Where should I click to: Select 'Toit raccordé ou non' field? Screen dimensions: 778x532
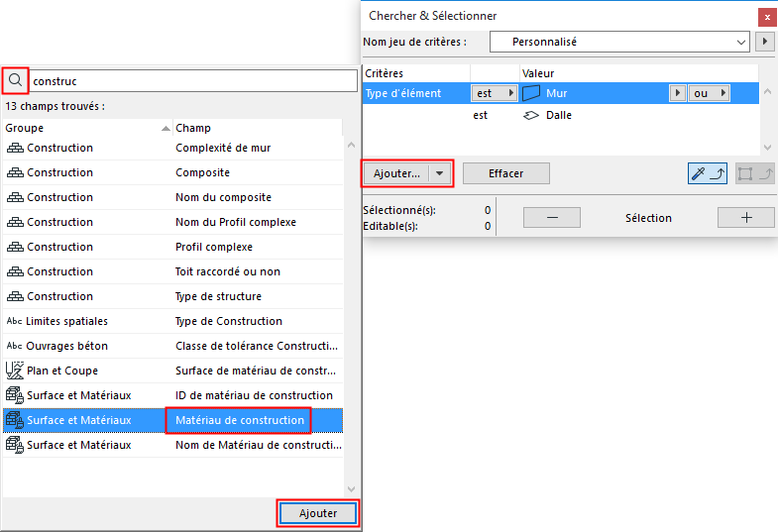point(172,271)
